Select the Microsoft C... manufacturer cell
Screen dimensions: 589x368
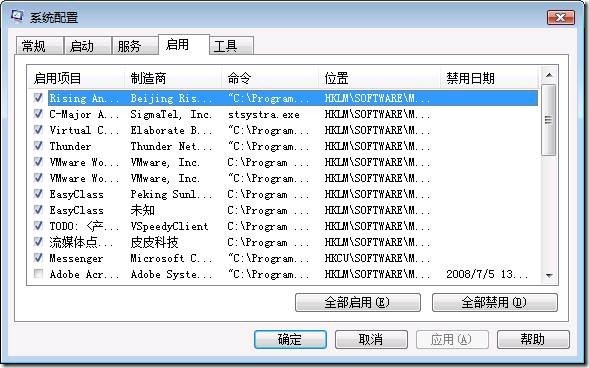[x=171, y=258]
